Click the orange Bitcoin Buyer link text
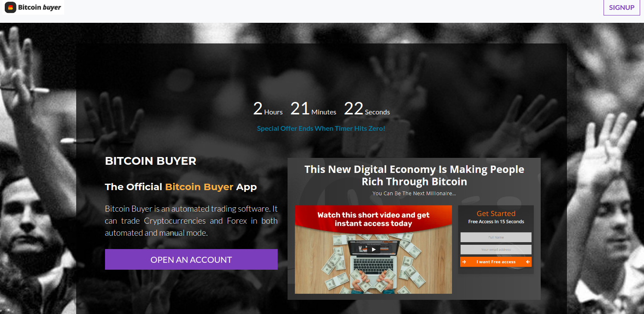This screenshot has width=644, height=314. tap(199, 187)
